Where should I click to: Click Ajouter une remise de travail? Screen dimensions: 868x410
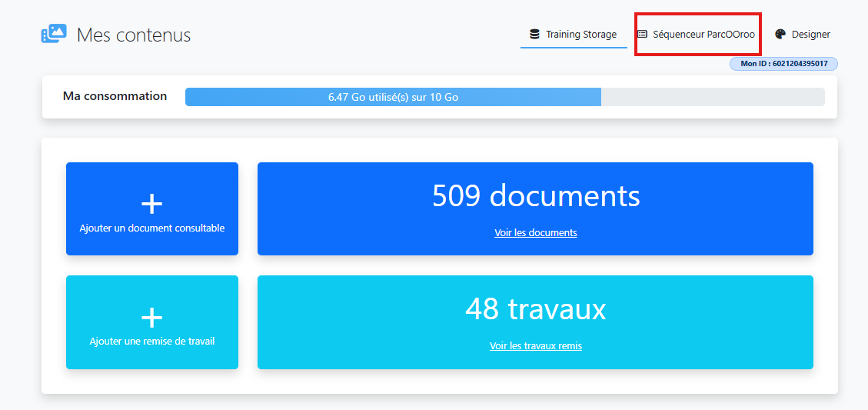coord(152,322)
